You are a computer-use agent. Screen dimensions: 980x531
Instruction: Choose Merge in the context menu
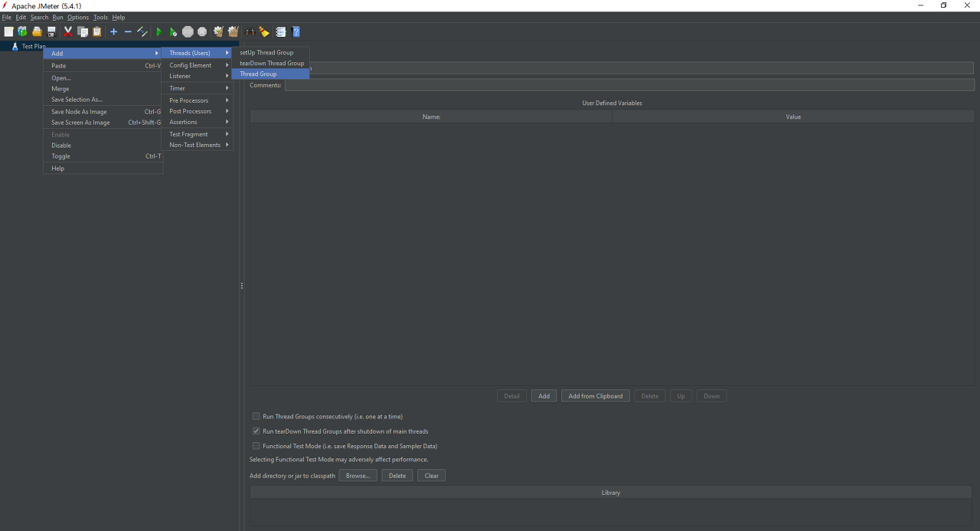pos(103,89)
